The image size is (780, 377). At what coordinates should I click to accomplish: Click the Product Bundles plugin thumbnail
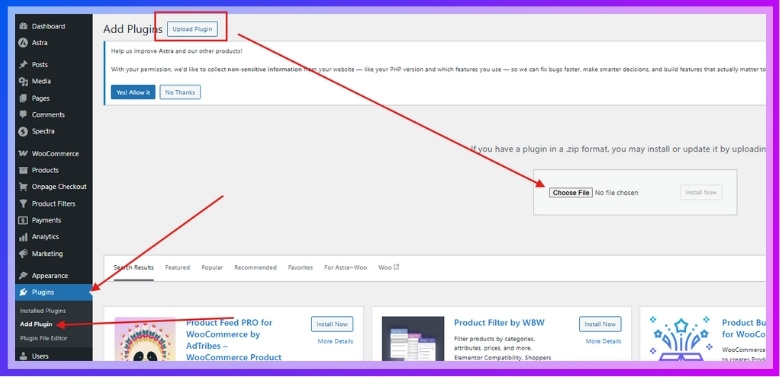click(681, 339)
